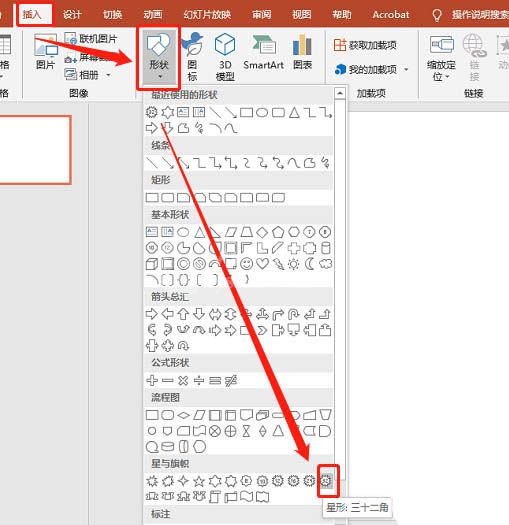Expand 我的加载项 dropdown

click(x=406, y=70)
